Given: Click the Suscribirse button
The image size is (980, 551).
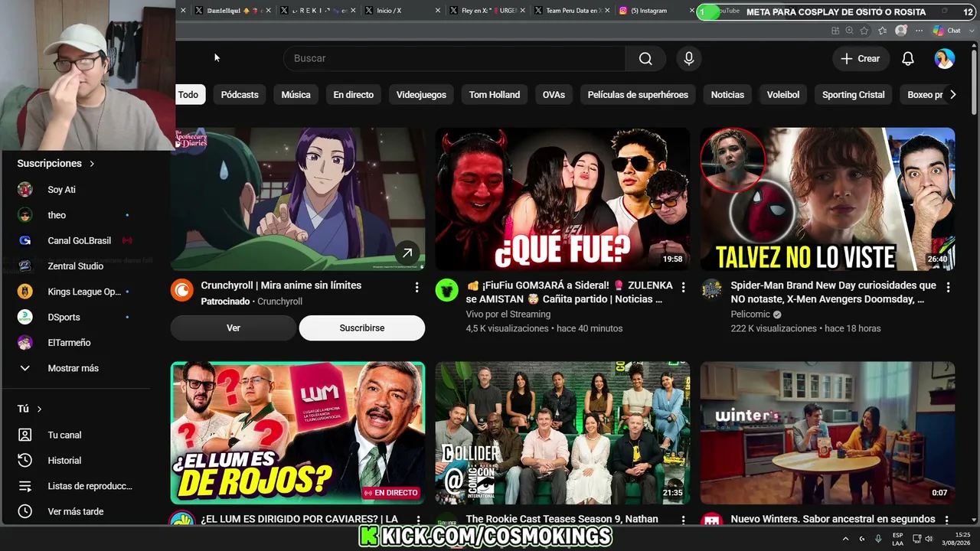Looking at the screenshot, I should click(x=362, y=328).
